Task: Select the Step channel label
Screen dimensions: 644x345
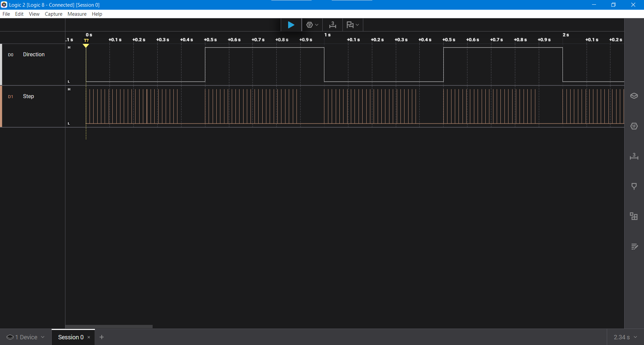Action: (x=29, y=96)
